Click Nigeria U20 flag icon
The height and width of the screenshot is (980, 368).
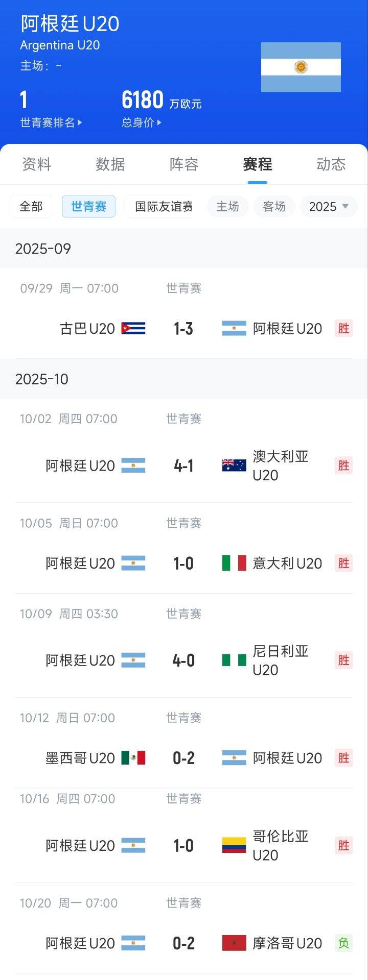pos(234,660)
